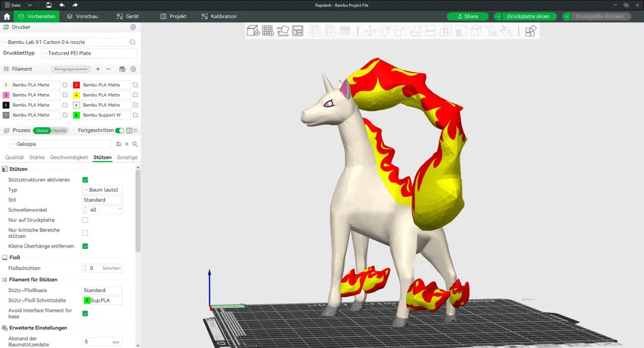This screenshot has height=348, width=644.
Task: Click the pink filament 3 color swatch
Action: point(6,95)
